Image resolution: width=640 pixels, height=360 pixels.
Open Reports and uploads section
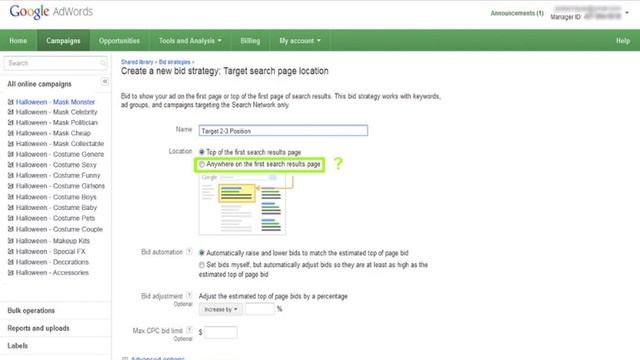(x=38, y=328)
